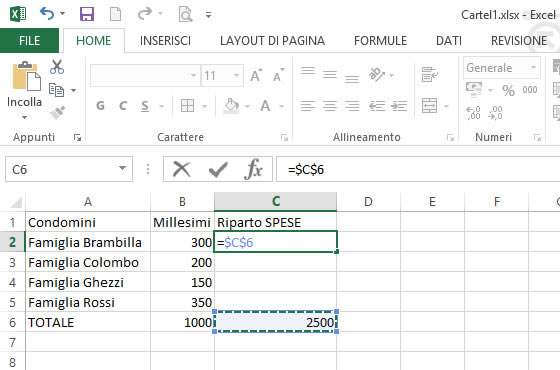Cancel formula entry with the X button
Viewport: 560px width, 370px height.
181,169
